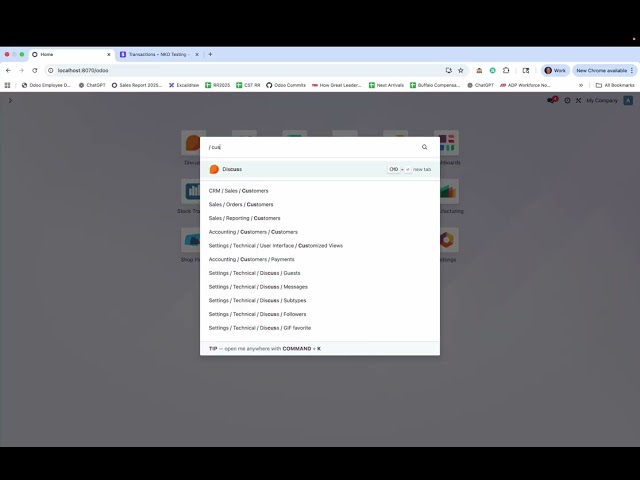This screenshot has width=640, height=480.
Task: Open the My Company switcher
Action: pos(602,100)
